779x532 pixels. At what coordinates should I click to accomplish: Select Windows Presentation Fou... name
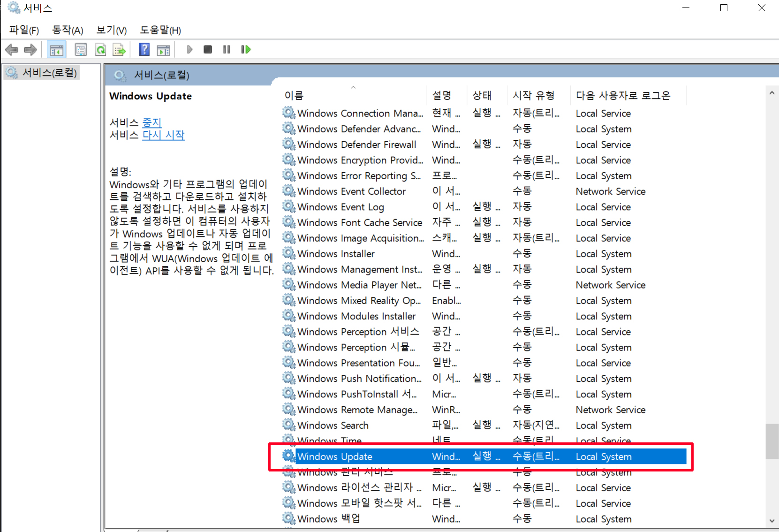tap(359, 363)
